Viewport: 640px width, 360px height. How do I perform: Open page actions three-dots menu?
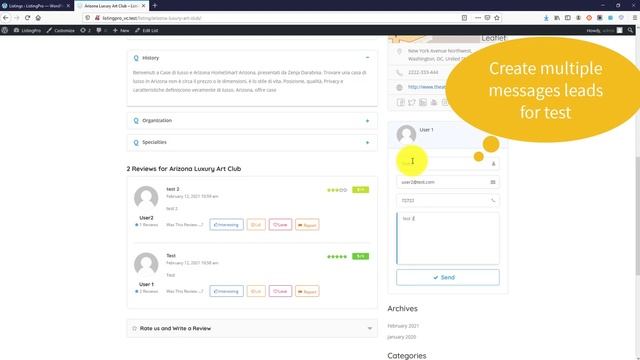click(x=478, y=18)
